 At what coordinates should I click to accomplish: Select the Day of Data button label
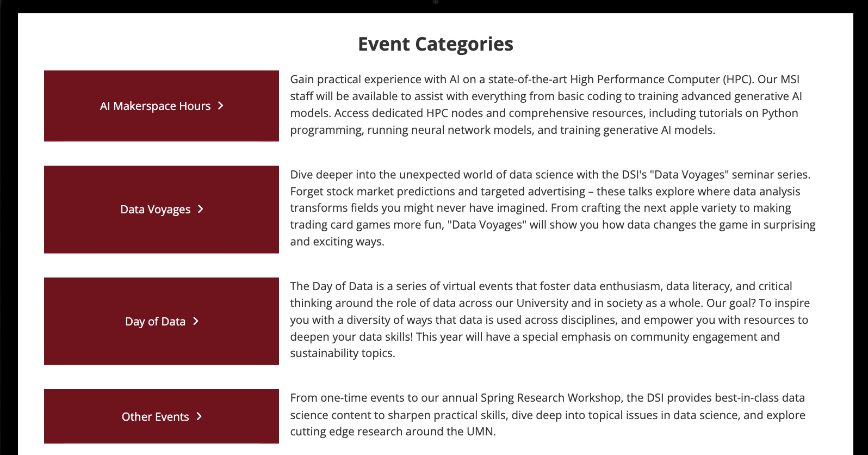(155, 322)
